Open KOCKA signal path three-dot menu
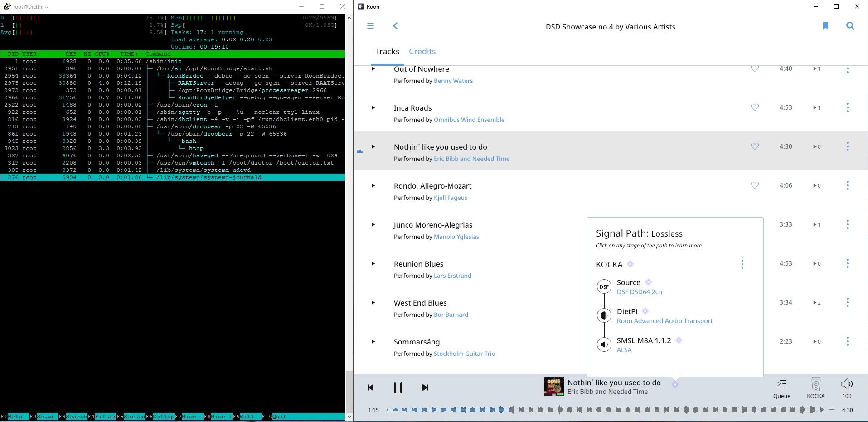868x422 pixels. pyautogui.click(x=742, y=264)
